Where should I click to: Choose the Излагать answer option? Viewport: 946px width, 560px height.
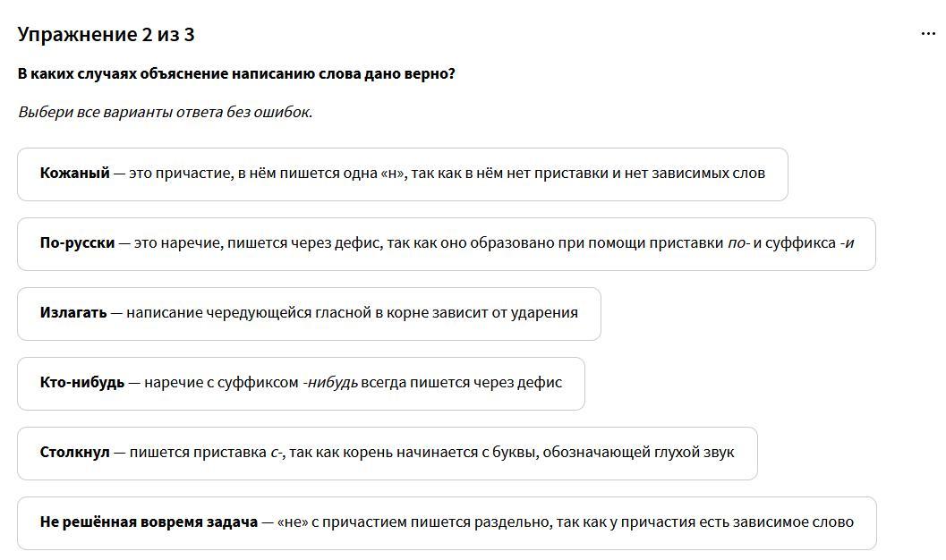tap(309, 314)
